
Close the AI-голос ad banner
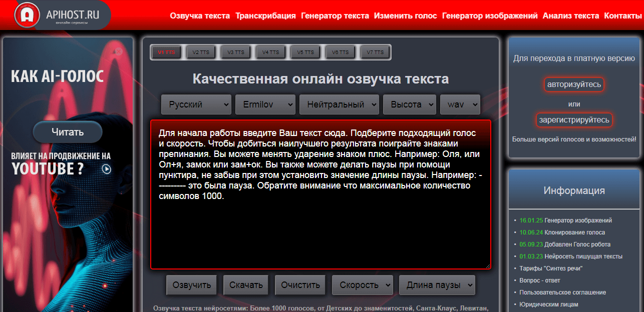click(119, 51)
